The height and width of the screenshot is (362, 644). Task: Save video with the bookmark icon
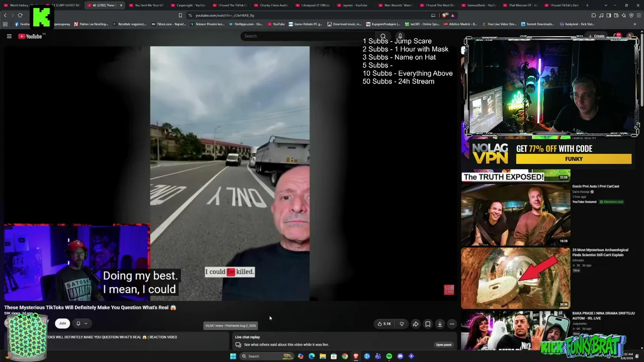coord(428,324)
